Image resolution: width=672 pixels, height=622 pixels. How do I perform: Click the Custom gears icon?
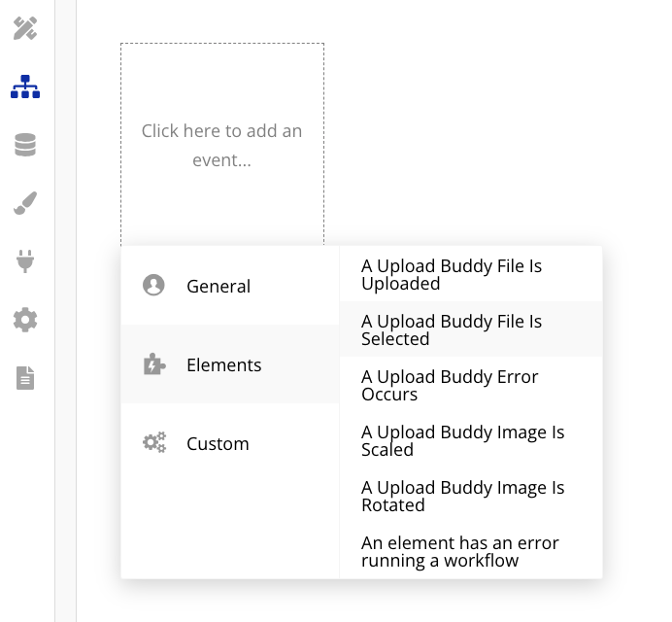[154, 442]
